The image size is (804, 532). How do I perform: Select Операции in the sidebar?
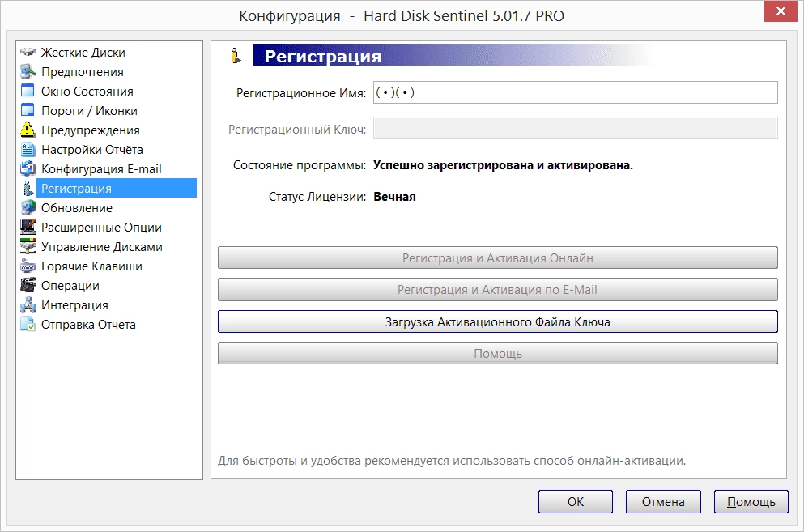(x=70, y=287)
